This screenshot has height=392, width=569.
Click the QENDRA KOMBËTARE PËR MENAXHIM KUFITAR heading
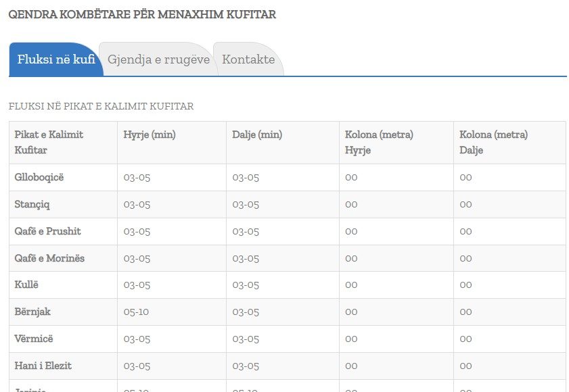tap(142, 14)
